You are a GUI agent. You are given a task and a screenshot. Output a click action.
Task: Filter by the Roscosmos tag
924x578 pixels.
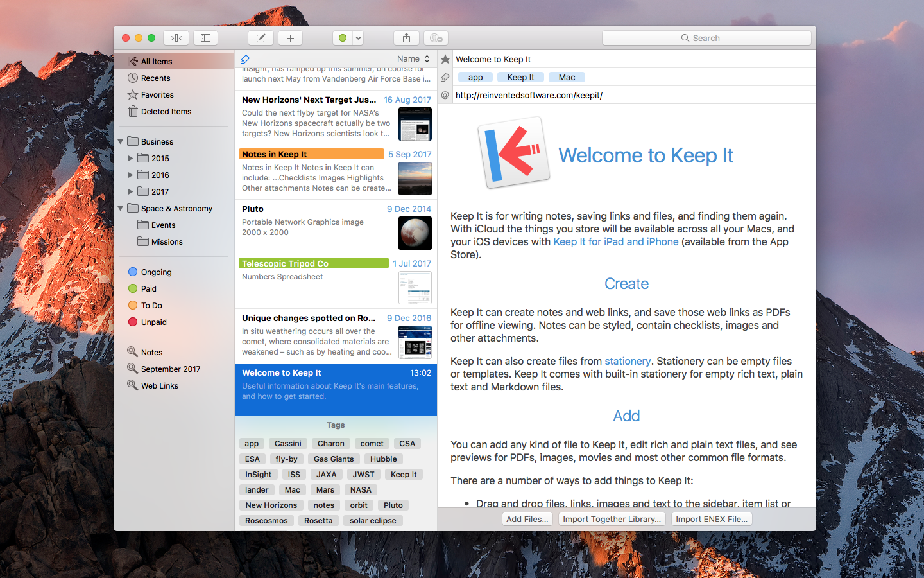(266, 521)
